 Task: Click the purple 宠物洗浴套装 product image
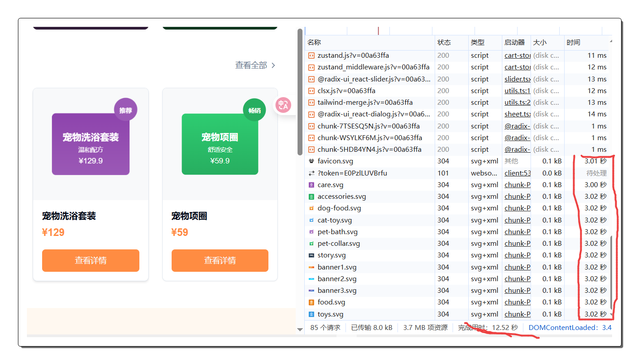[91, 144]
